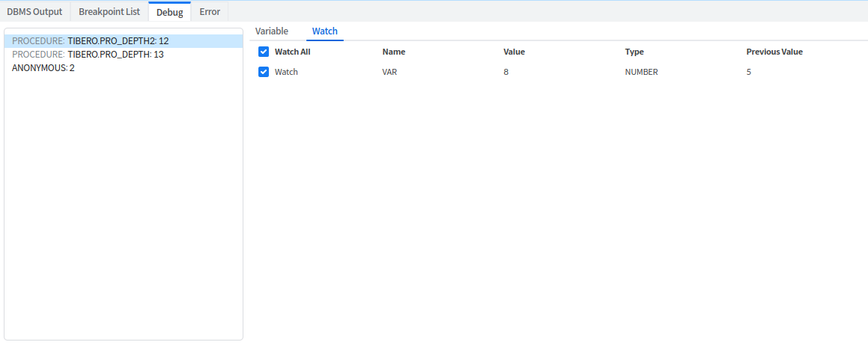The height and width of the screenshot is (345, 868).
Task: Open the Error tab
Action: coord(210,12)
